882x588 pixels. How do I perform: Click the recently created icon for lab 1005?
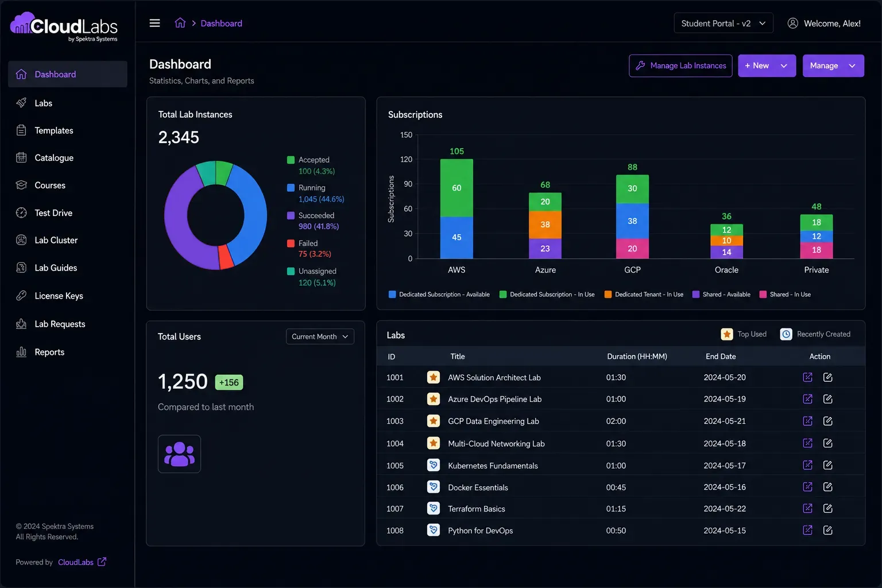(434, 465)
